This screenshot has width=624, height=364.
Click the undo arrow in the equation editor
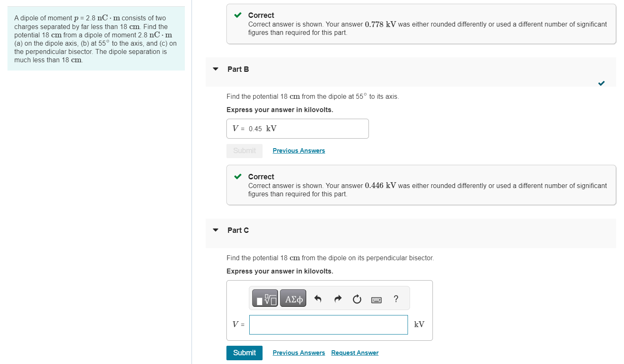[x=318, y=298]
